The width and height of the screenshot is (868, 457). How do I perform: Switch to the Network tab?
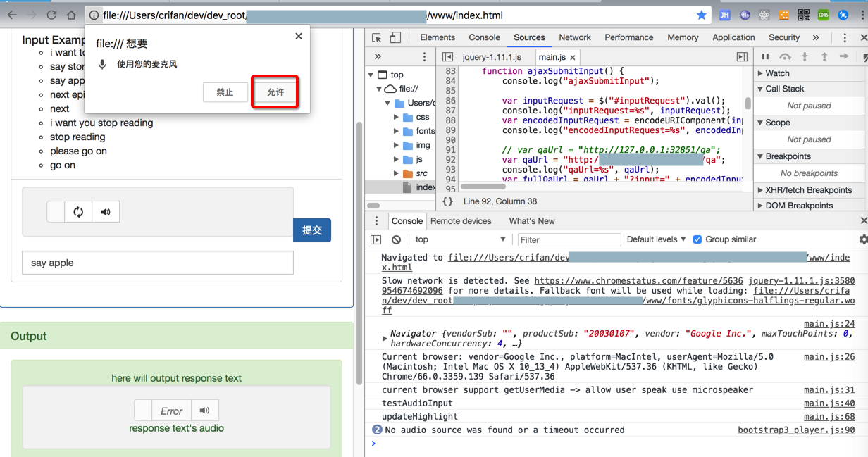coord(575,38)
